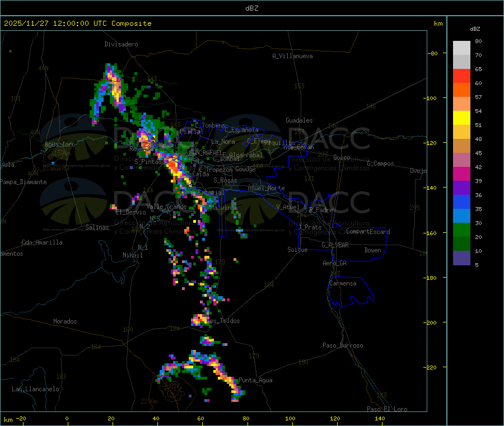Image resolution: width=504 pixels, height=426 pixels.
Task: Select the green 20 dBZ legend swatch
Action: [461, 230]
